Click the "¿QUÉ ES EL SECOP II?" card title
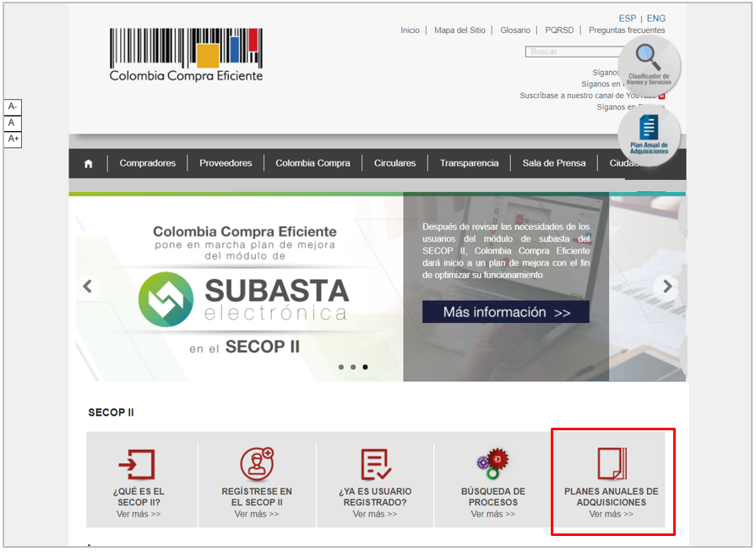 pos(139,497)
